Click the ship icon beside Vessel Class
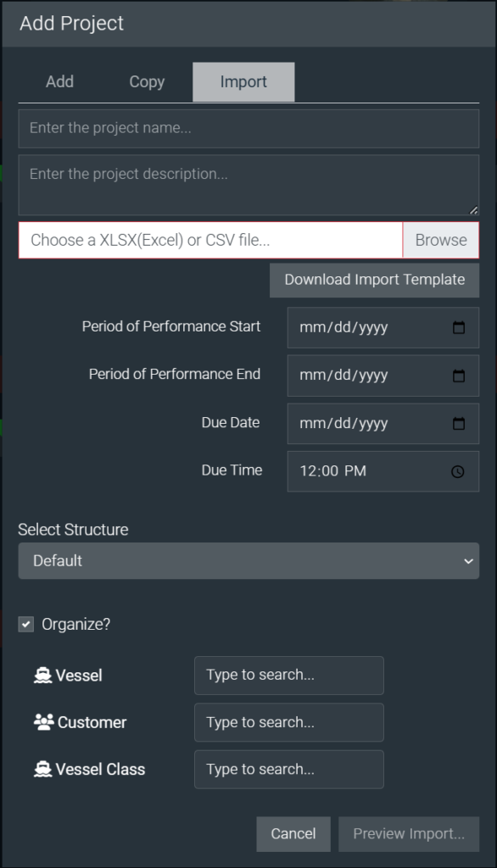This screenshot has height=868, width=497. 42,770
